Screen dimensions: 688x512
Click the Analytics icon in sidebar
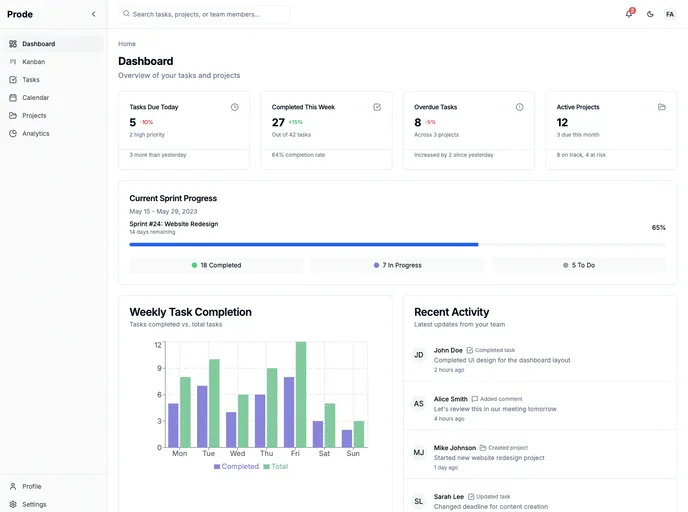(x=13, y=134)
